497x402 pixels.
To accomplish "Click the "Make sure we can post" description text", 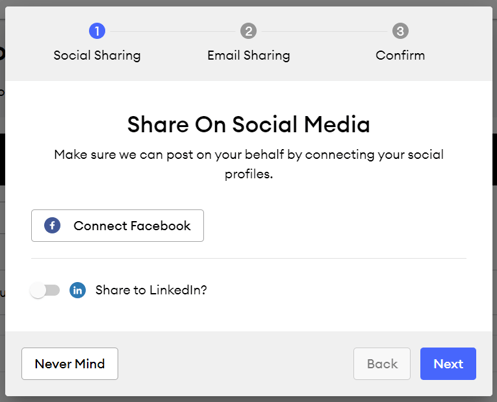I will (x=249, y=164).
